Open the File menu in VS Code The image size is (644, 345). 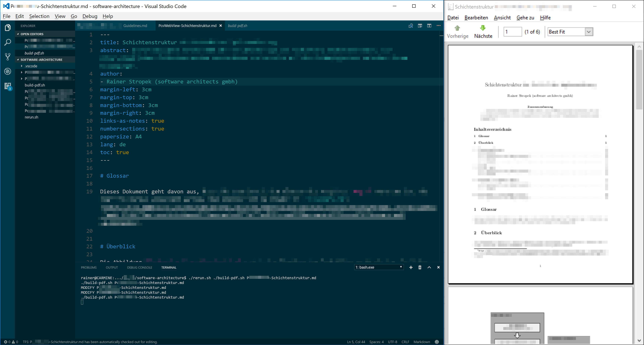pyautogui.click(x=7, y=16)
